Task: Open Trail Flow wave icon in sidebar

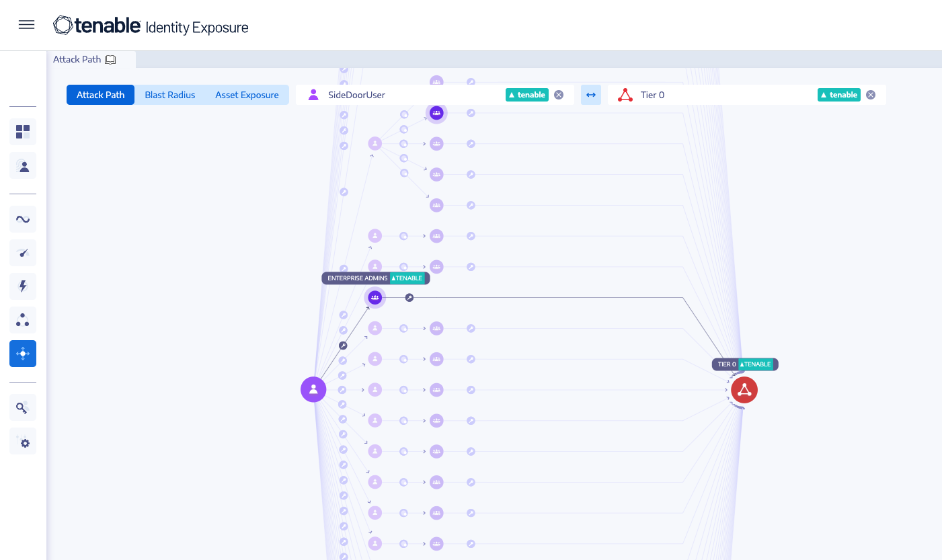Action: [23, 219]
